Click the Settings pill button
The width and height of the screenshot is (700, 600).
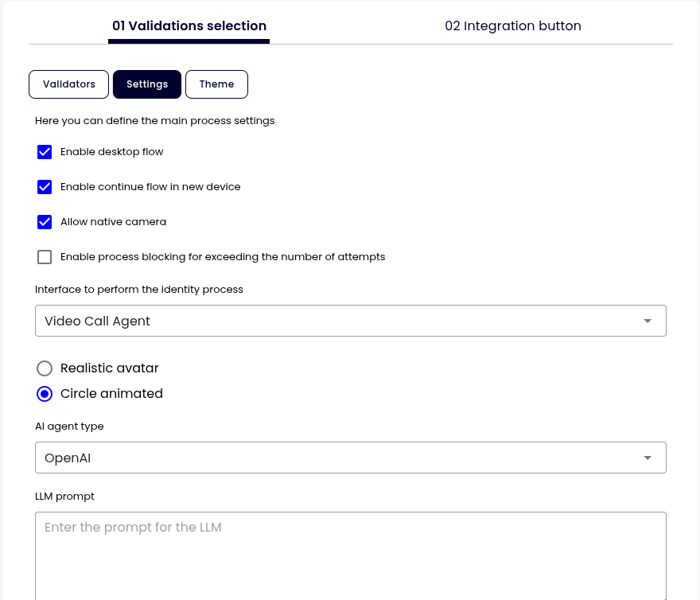pos(147,84)
